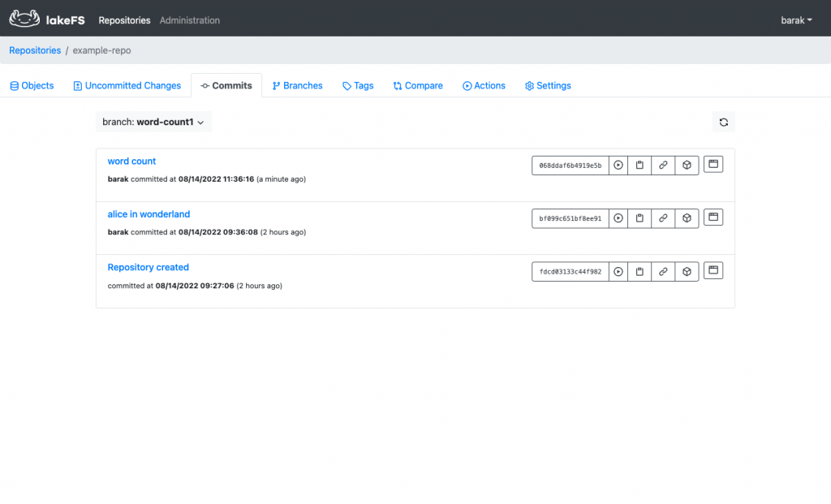
Task: Click cube icon for alice in wonderland commit
Action: coord(687,218)
